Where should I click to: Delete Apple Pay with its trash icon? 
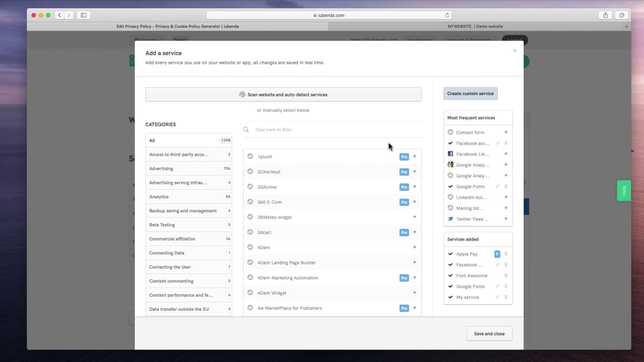(506, 254)
